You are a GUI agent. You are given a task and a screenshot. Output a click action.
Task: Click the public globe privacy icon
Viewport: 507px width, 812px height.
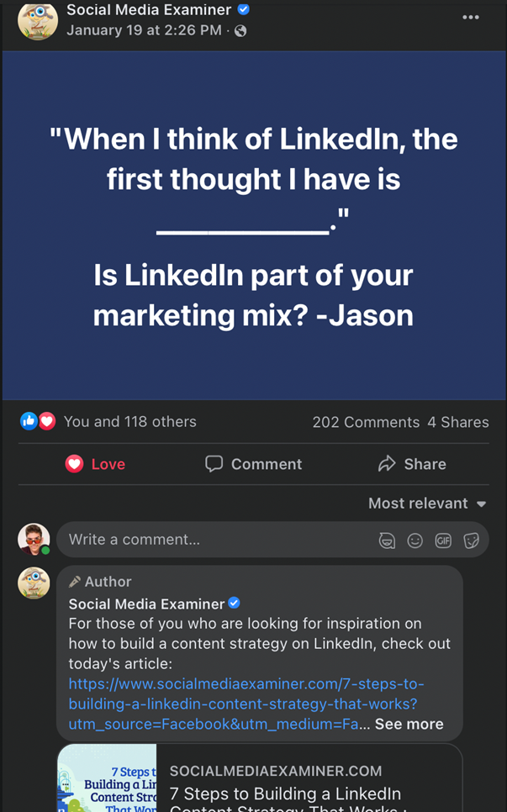[x=241, y=31]
